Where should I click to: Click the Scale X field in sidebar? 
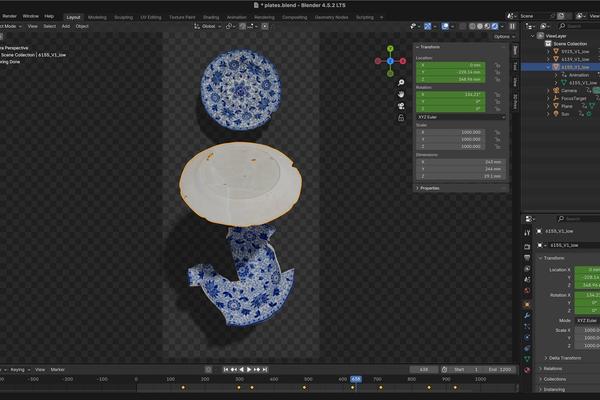pos(451,132)
